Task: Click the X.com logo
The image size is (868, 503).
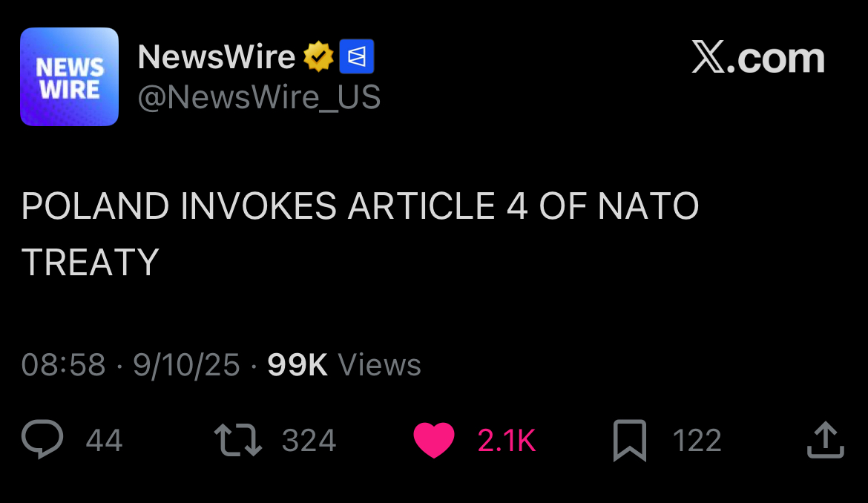Action: pos(758,58)
